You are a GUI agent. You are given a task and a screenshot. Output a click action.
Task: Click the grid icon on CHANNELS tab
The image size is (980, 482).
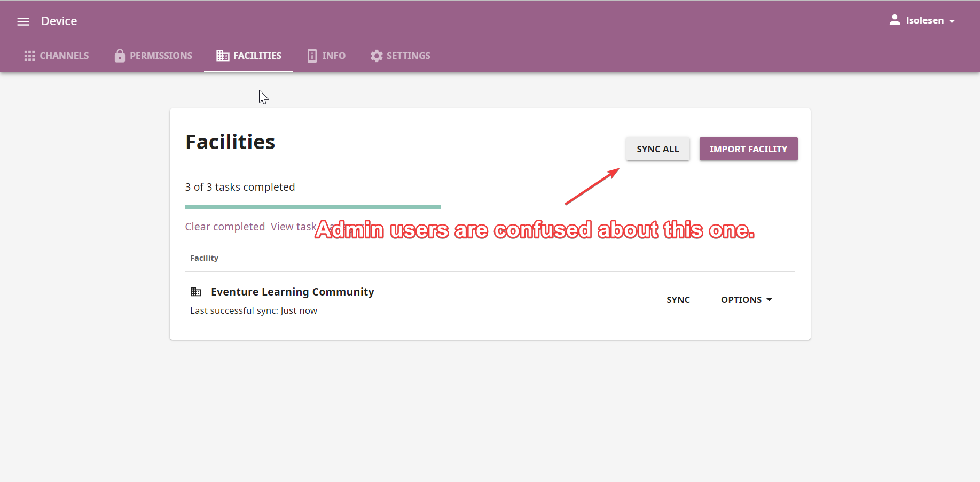click(x=29, y=56)
